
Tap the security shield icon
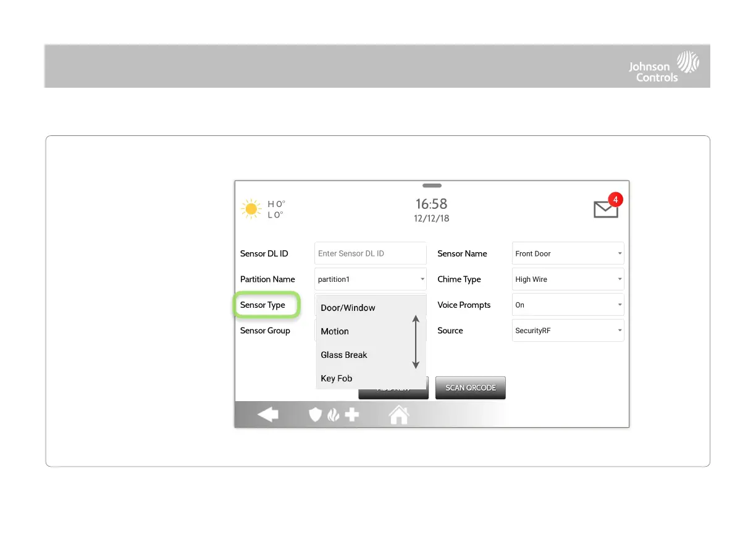pos(316,415)
